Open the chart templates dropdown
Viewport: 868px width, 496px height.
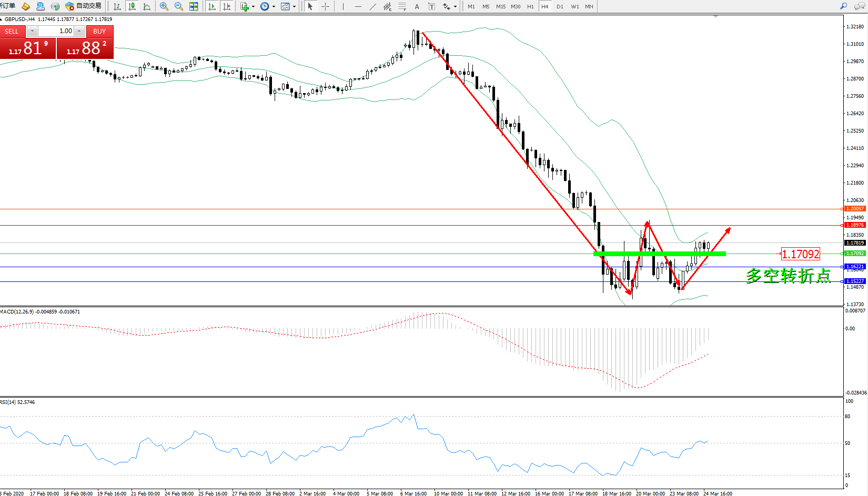tap(294, 7)
